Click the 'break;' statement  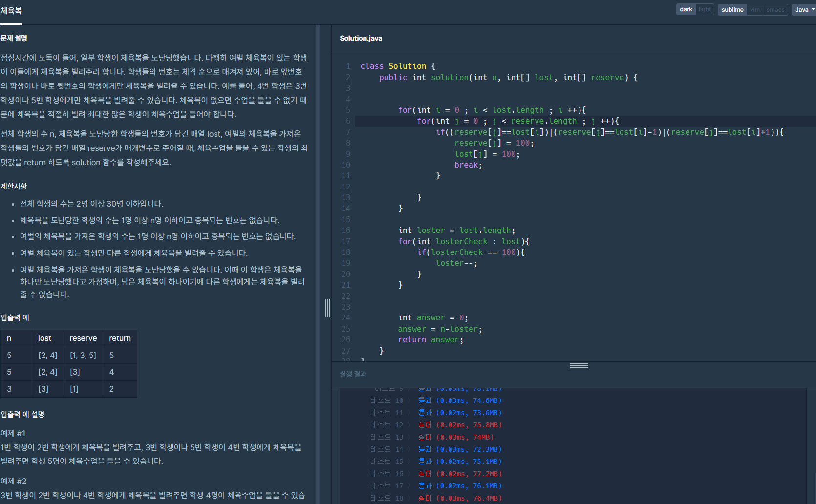[x=468, y=165]
